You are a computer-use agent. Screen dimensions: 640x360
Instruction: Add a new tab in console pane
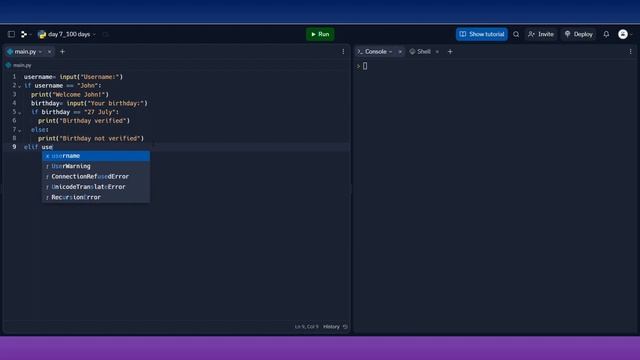coord(450,52)
